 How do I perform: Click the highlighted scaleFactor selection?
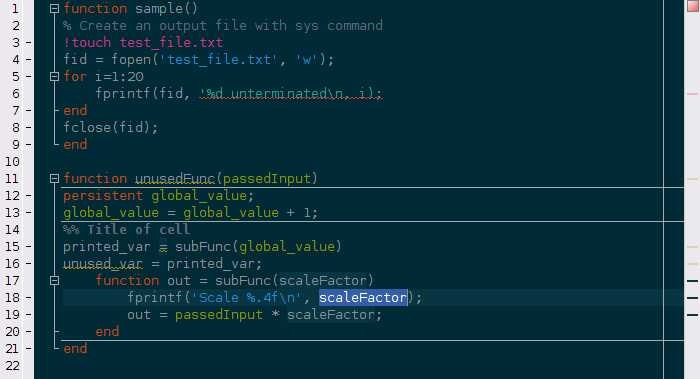click(363, 297)
